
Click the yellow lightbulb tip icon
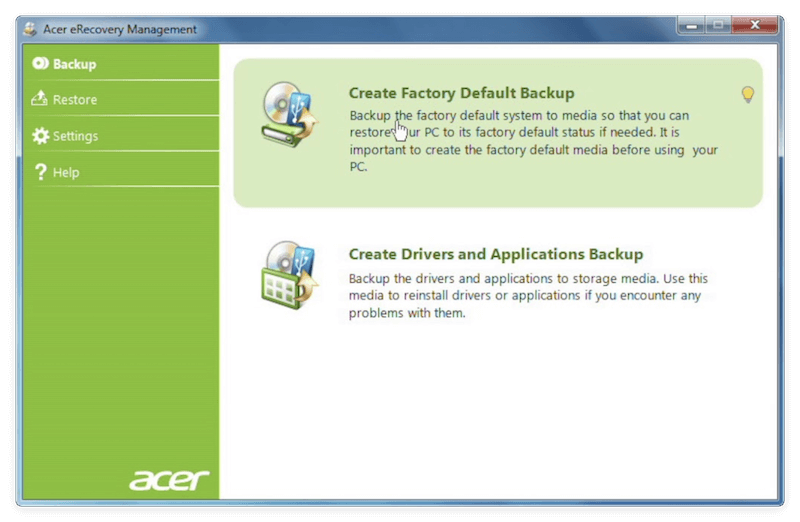click(747, 94)
